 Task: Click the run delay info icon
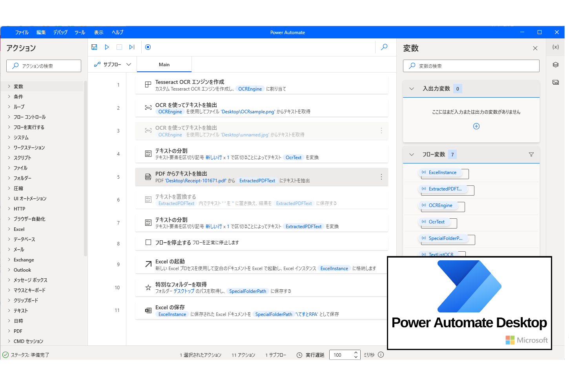(x=381, y=355)
